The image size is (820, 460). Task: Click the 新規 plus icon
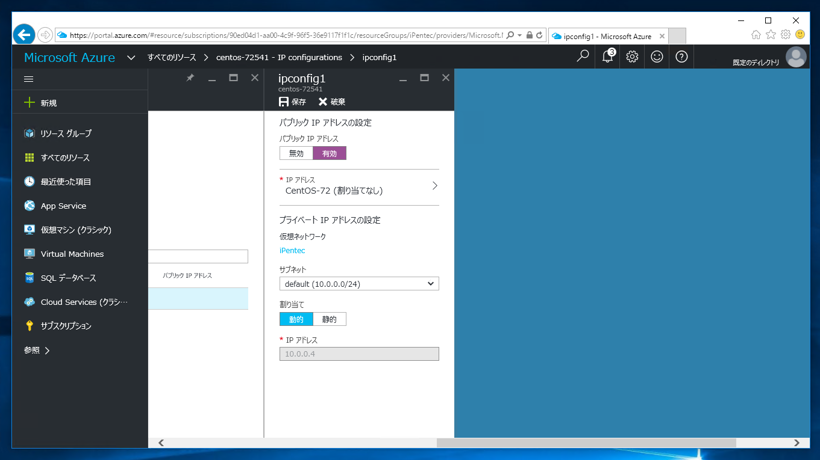pyautogui.click(x=29, y=102)
